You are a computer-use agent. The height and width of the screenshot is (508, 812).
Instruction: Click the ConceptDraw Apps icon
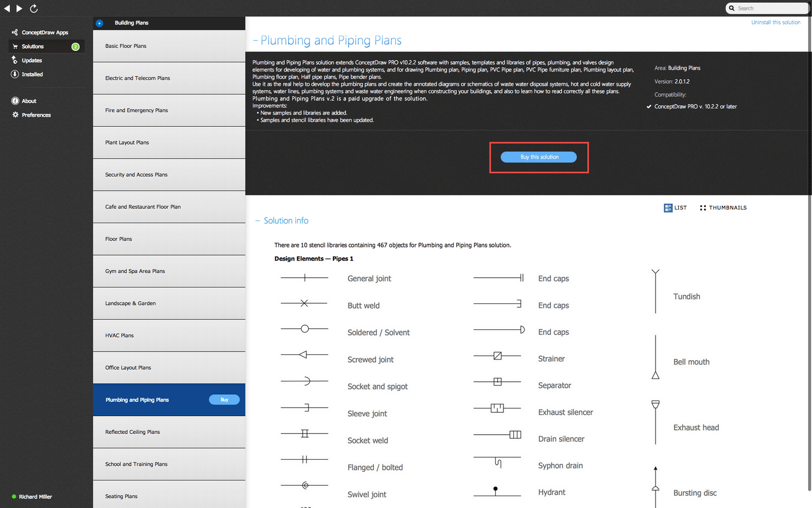coord(15,32)
